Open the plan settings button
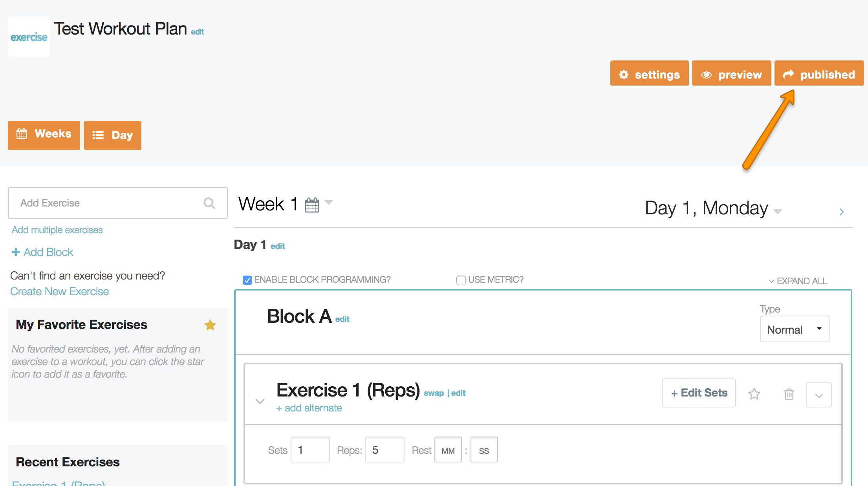The width and height of the screenshot is (868, 486). click(x=649, y=73)
